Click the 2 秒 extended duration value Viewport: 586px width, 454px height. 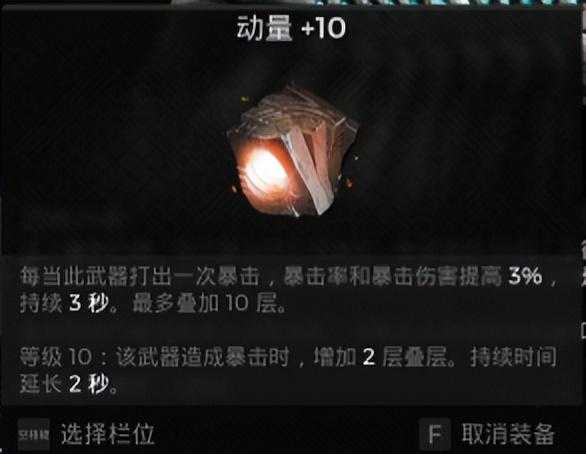click(x=89, y=384)
